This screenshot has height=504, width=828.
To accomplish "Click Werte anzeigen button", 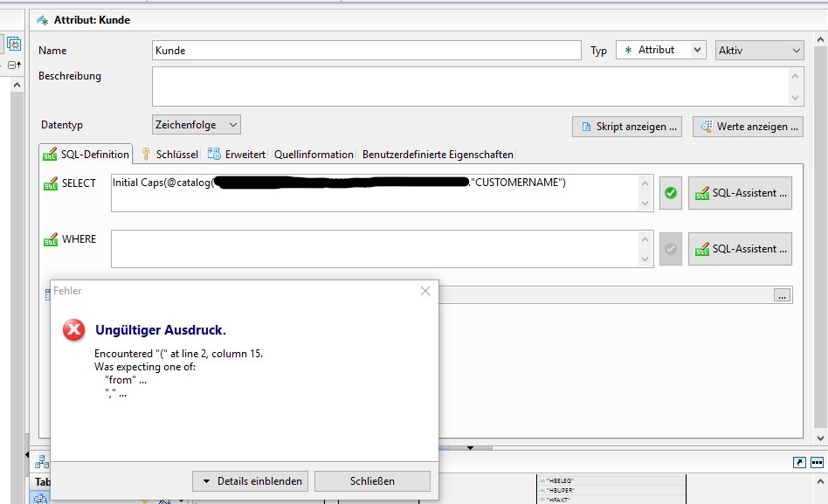I will (x=748, y=127).
